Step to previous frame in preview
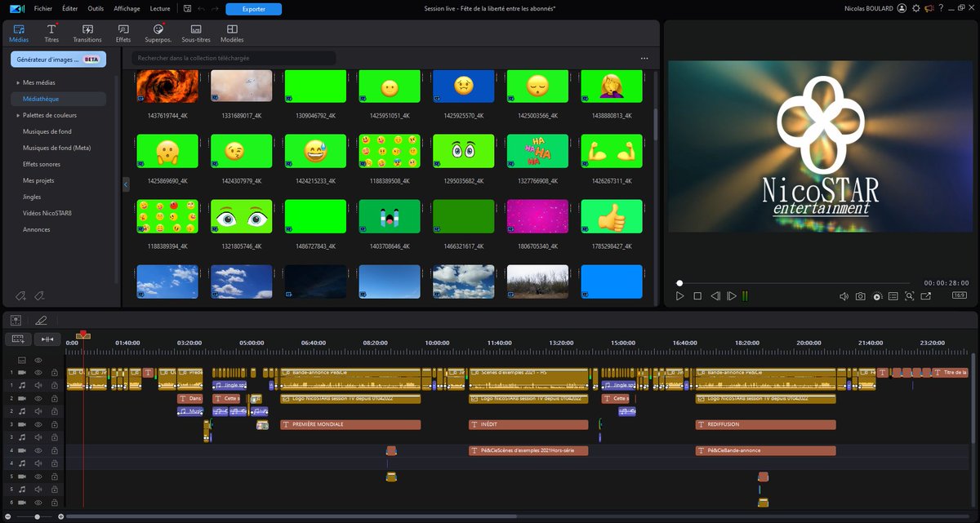Viewport: 980px width, 523px height. coord(715,296)
